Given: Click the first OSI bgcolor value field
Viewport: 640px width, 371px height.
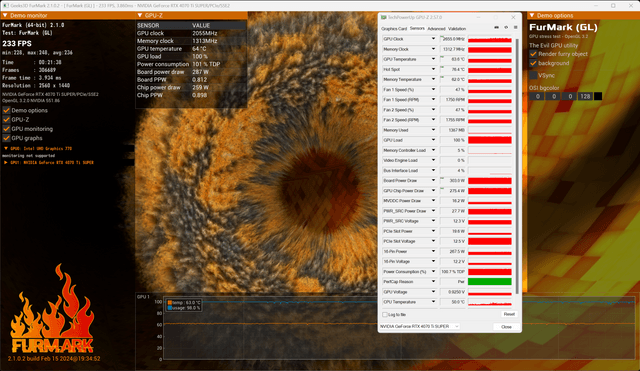Looking at the screenshot, I should point(538,96).
